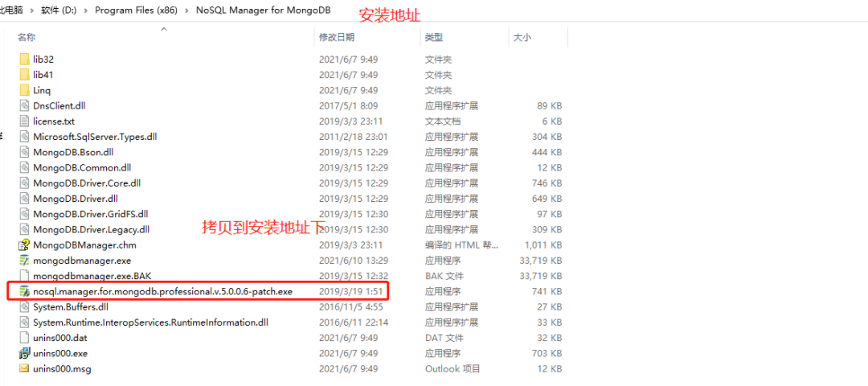Click the Microsoft.SqlServer.Types.dll file icon
Viewport: 868px width, 386px height.
point(24,136)
